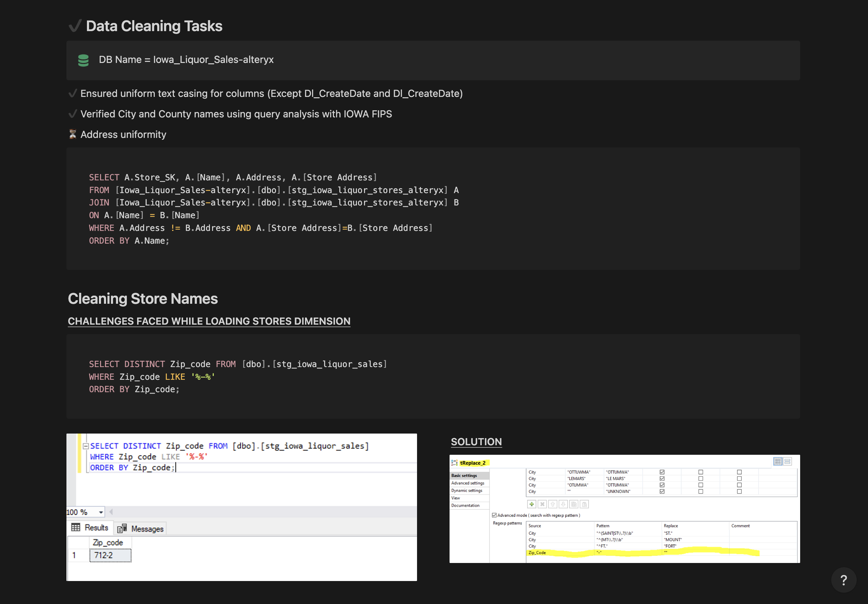Uncheck the checked box on the OTTUWMA row
The height and width of the screenshot is (604, 868).
click(662, 472)
